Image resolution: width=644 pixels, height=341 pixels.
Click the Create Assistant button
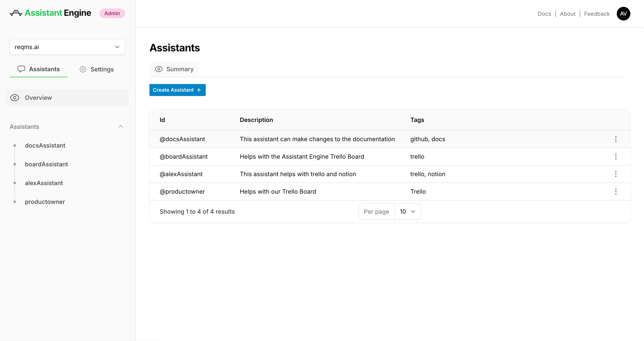coord(178,90)
